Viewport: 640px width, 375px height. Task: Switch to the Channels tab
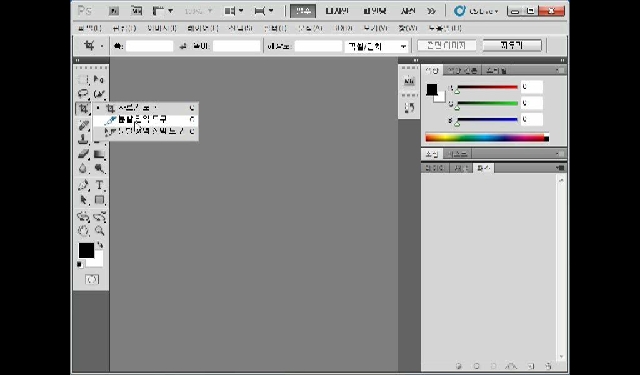pyautogui.click(x=461, y=168)
